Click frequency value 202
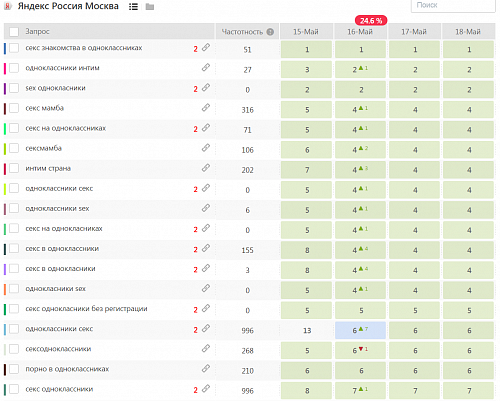 [247, 170]
